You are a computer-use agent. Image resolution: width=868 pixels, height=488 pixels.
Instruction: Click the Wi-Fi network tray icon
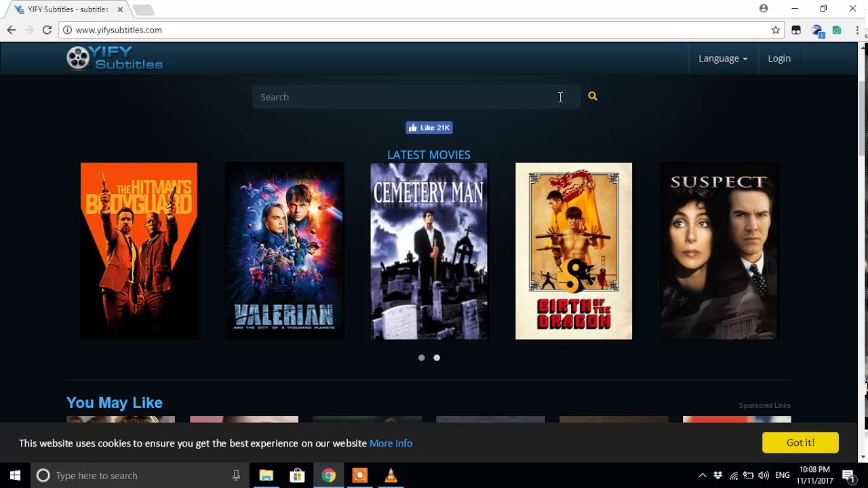tap(734, 475)
